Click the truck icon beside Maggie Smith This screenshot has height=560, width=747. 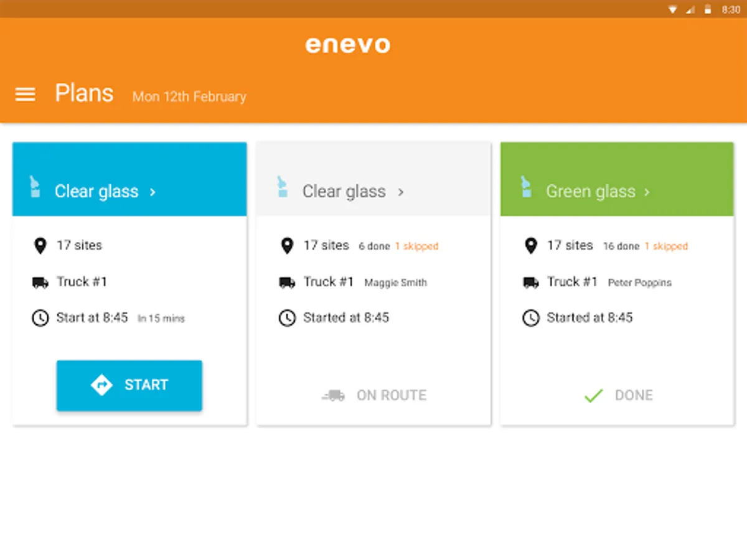click(287, 282)
